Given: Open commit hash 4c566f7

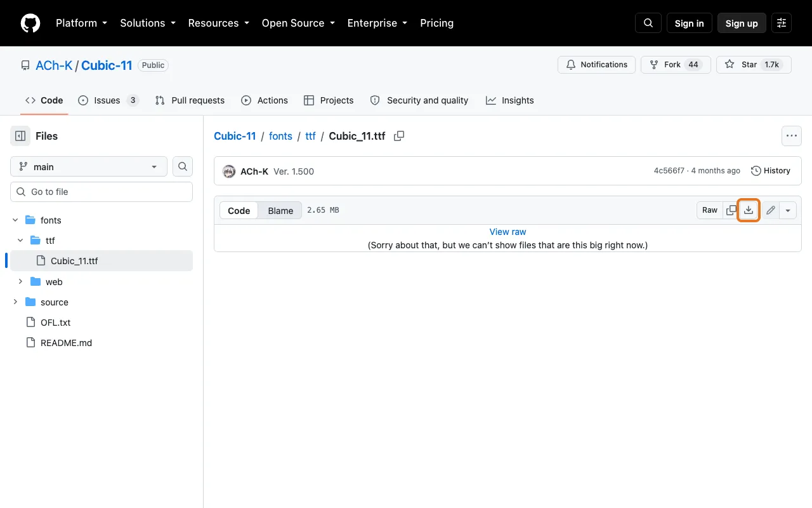Looking at the screenshot, I should (x=669, y=171).
